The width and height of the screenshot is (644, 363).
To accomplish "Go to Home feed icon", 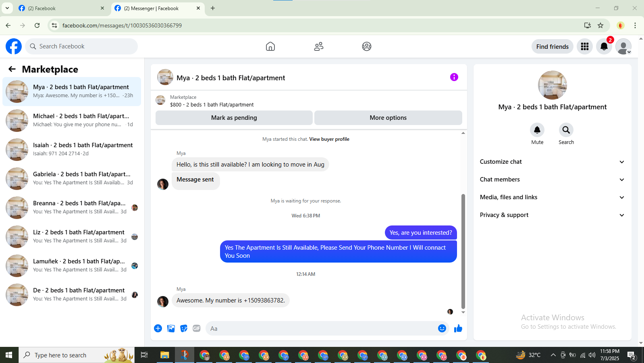I will 270,46.
